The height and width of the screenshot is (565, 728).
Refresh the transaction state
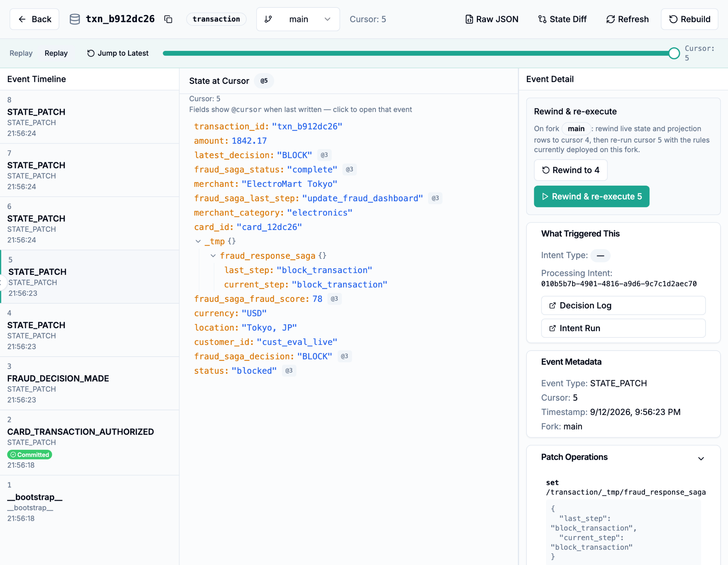tap(627, 19)
